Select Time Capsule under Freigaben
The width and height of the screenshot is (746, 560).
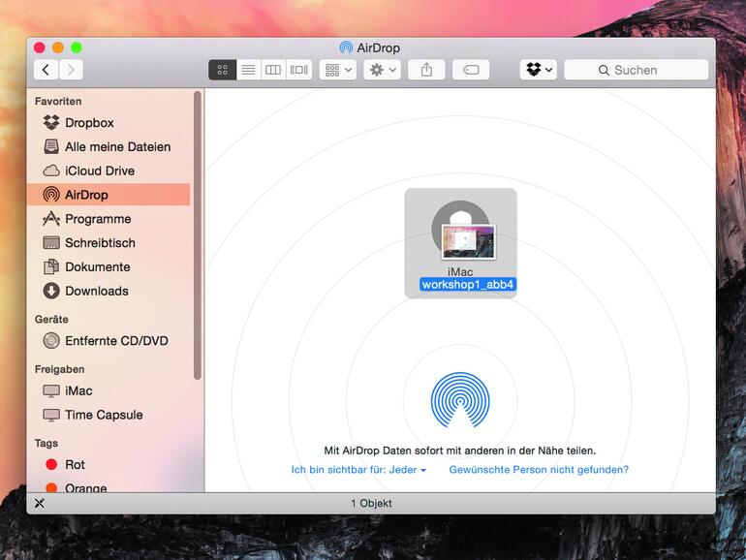pos(109,415)
